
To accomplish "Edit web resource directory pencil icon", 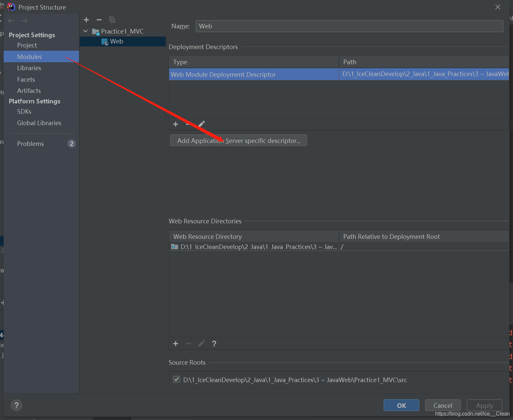I will point(202,344).
